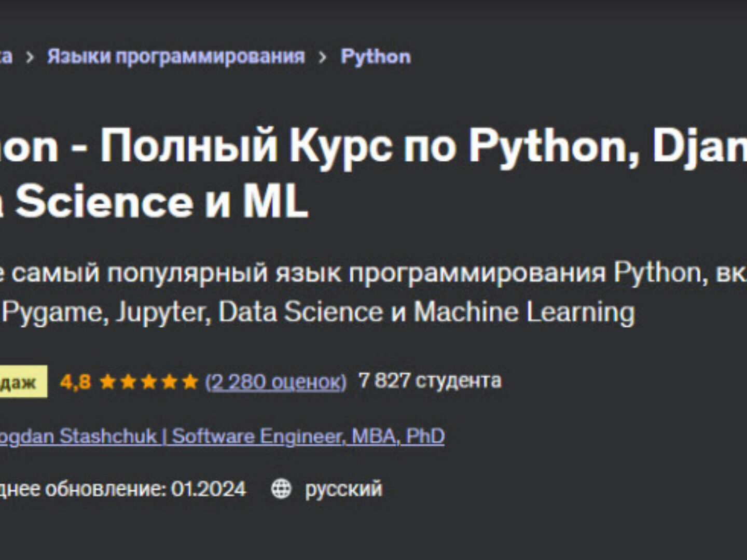Click the fifth rating star
This screenshot has height=560, width=747.
190,382
